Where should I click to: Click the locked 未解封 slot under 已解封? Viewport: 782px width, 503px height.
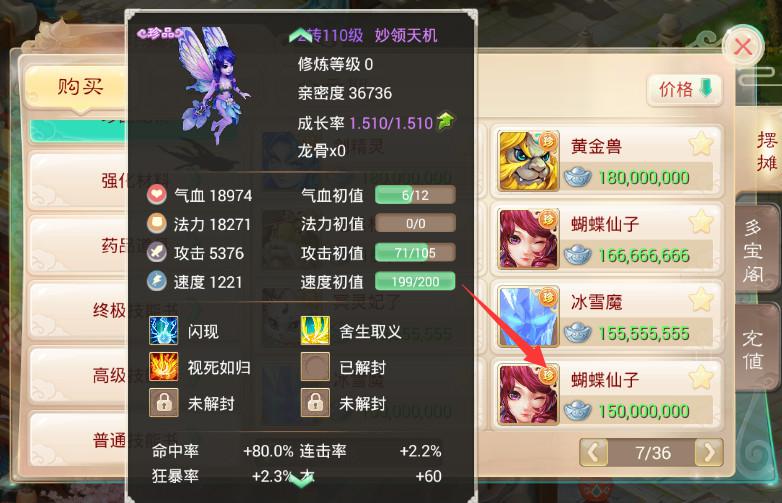(x=315, y=403)
